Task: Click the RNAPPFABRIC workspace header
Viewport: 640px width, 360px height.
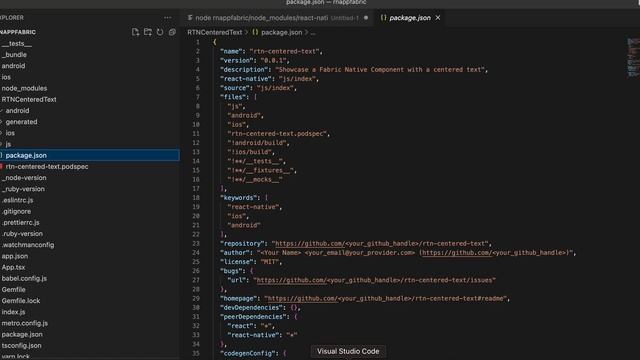Action: [18, 32]
